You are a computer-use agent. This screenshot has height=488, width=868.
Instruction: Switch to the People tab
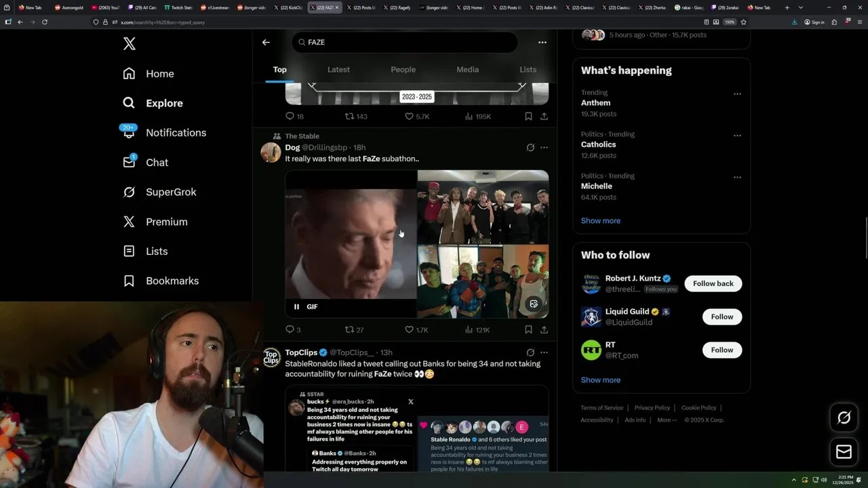403,70
